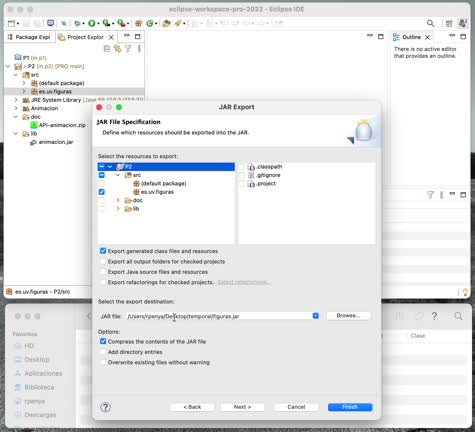Click the Open Perspective icon

(x=449, y=23)
